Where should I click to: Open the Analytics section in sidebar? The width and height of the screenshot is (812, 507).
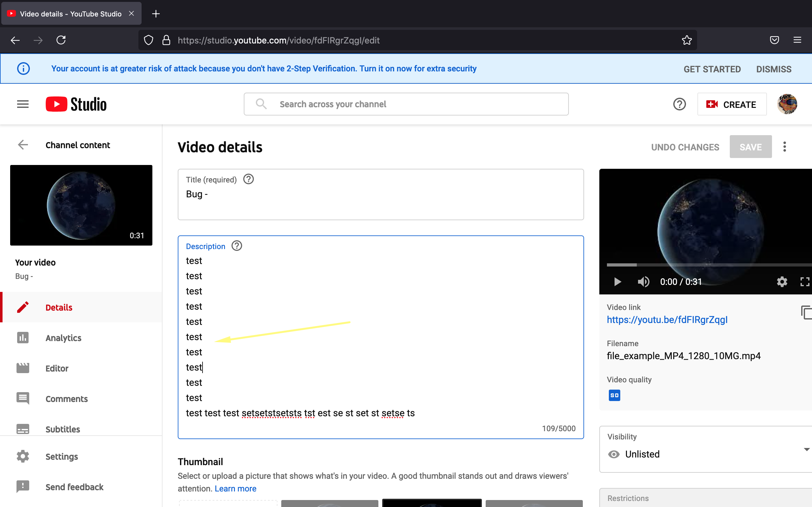[x=63, y=338]
